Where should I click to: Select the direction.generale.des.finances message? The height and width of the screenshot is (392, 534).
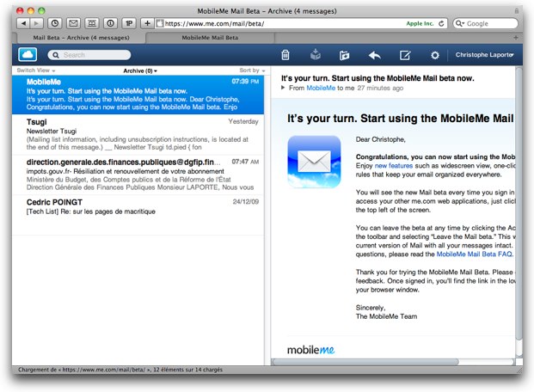point(138,175)
